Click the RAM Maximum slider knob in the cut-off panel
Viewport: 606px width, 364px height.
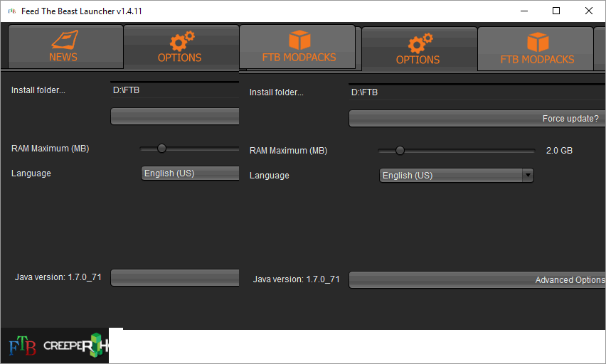[x=161, y=148]
